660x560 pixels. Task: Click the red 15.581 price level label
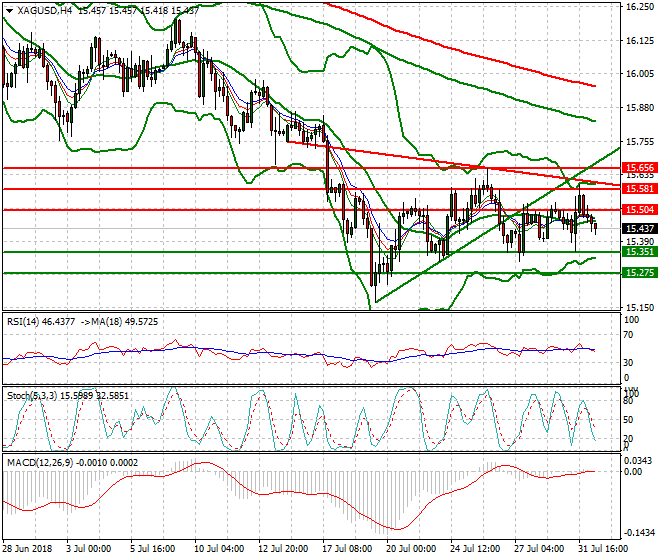pos(640,189)
